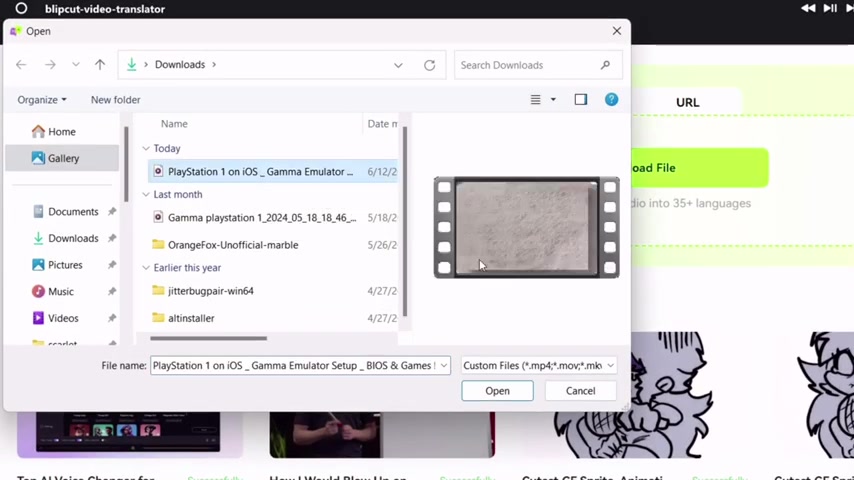Select the OrangeFox-Unofficial-marble folder
Viewport: 854px width, 480px height.
point(273,245)
